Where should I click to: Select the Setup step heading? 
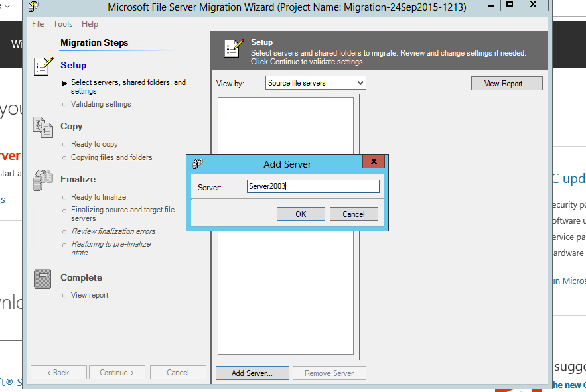74,66
